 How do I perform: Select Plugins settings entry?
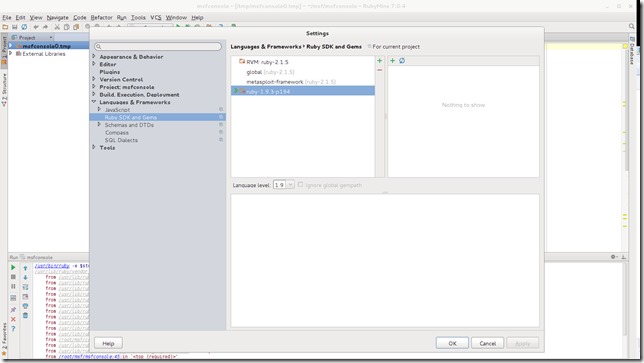[x=110, y=72]
